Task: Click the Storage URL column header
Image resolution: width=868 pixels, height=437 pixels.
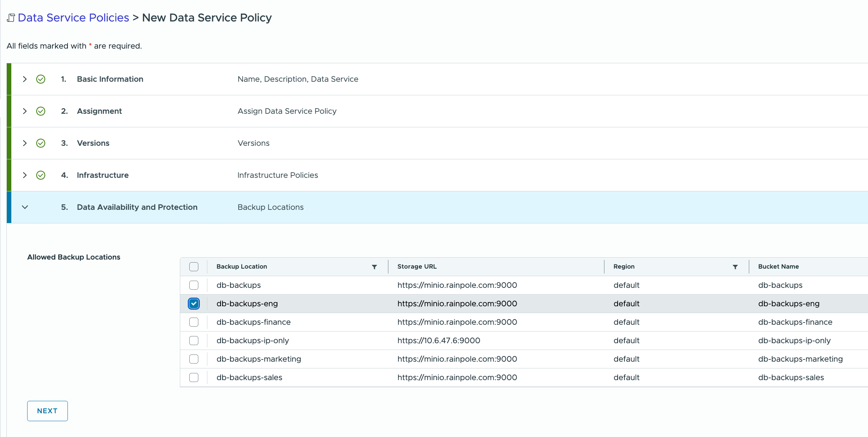Action: click(417, 267)
